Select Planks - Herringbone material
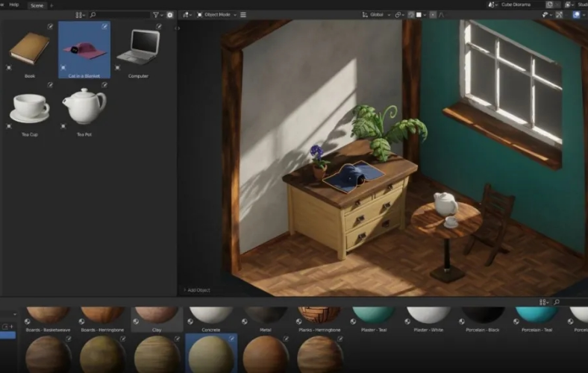This screenshot has height=373, width=588. pyautogui.click(x=319, y=319)
